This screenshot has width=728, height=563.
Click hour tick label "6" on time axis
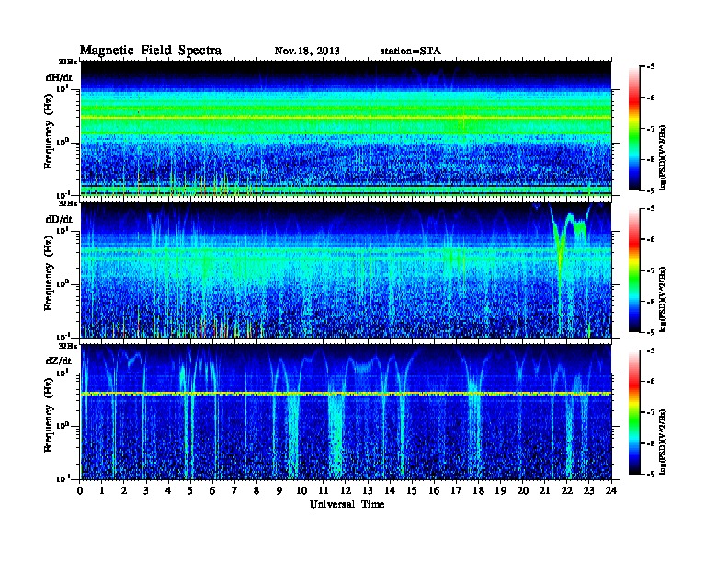(212, 490)
